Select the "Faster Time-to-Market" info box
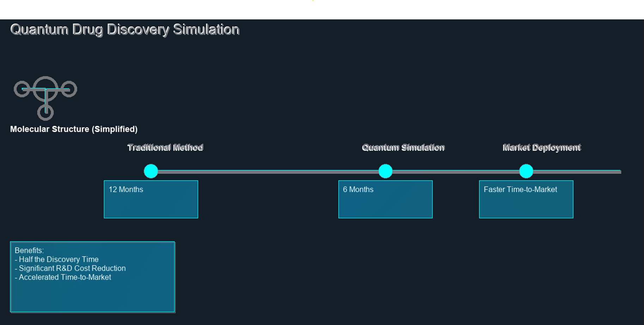Viewport: 644px width, 325px height. click(x=526, y=200)
